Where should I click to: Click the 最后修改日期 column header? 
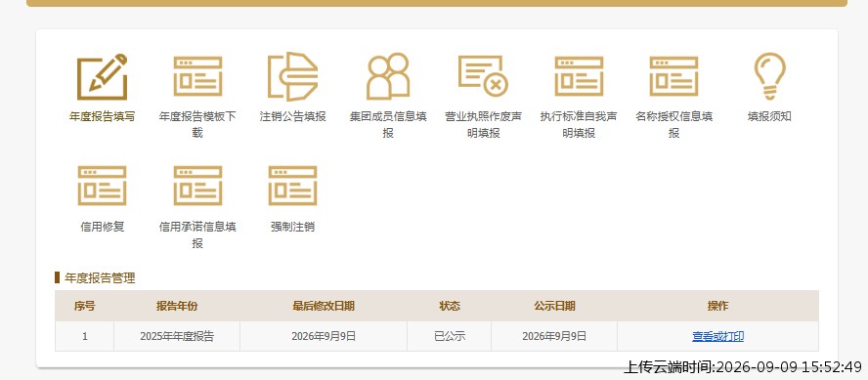pyautogui.click(x=324, y=306)
